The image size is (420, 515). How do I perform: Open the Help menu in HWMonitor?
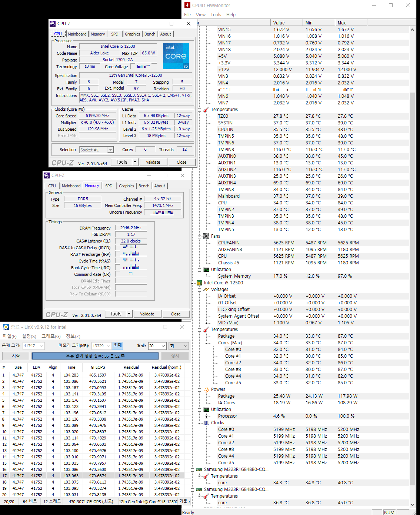point(231,15)
